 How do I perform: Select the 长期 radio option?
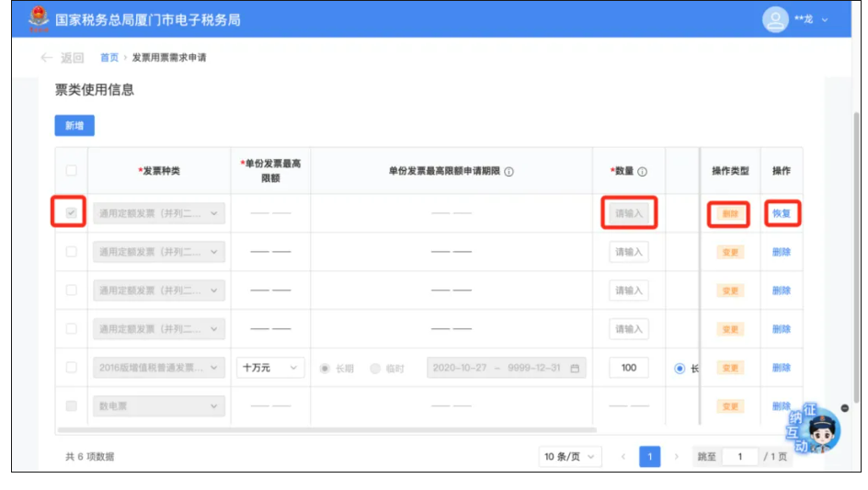[x=325, y=369]
